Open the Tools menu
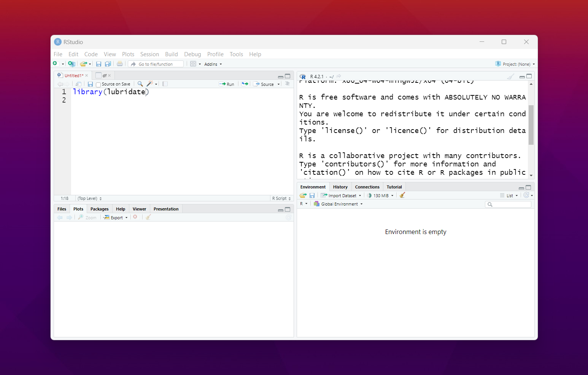This screenshot has width=588, height=375. pyautogui.click(x=236, y=54)
